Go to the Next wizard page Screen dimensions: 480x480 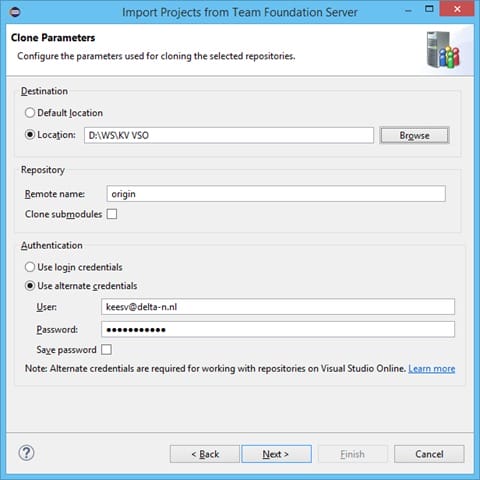(x=276, y=454)
